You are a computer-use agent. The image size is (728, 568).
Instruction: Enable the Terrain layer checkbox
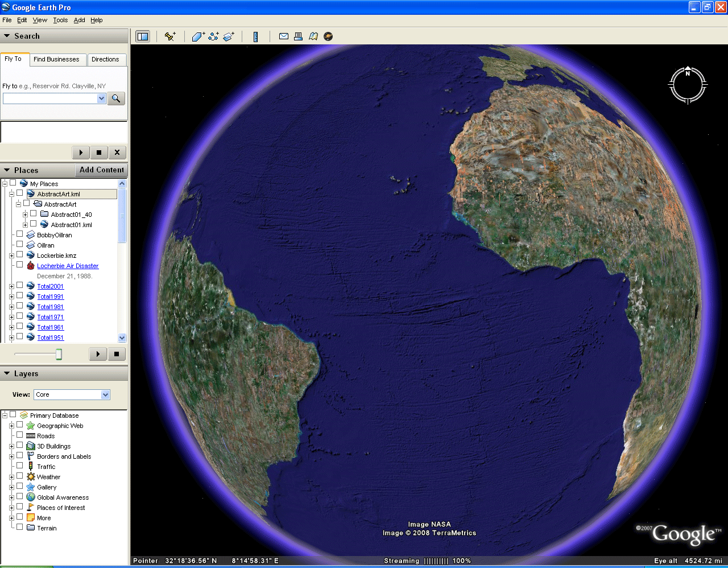(x=20, y=528)
